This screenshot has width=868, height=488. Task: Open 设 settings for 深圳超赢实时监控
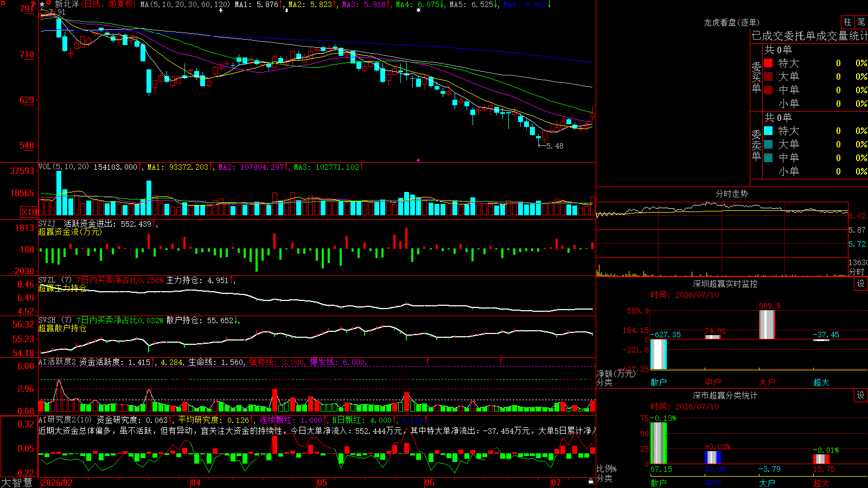pyautogui.click(x=861, y=284)
